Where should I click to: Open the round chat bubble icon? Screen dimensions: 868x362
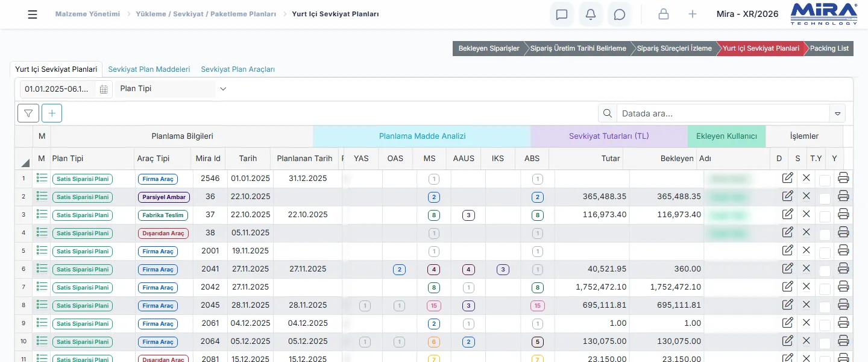point(620,14)
